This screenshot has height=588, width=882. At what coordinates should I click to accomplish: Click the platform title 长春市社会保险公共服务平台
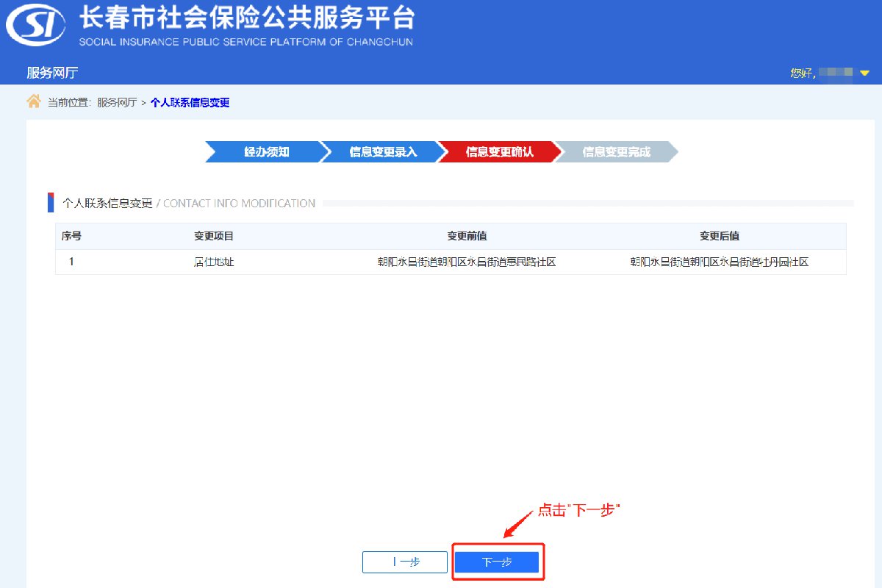pos(246,18)
